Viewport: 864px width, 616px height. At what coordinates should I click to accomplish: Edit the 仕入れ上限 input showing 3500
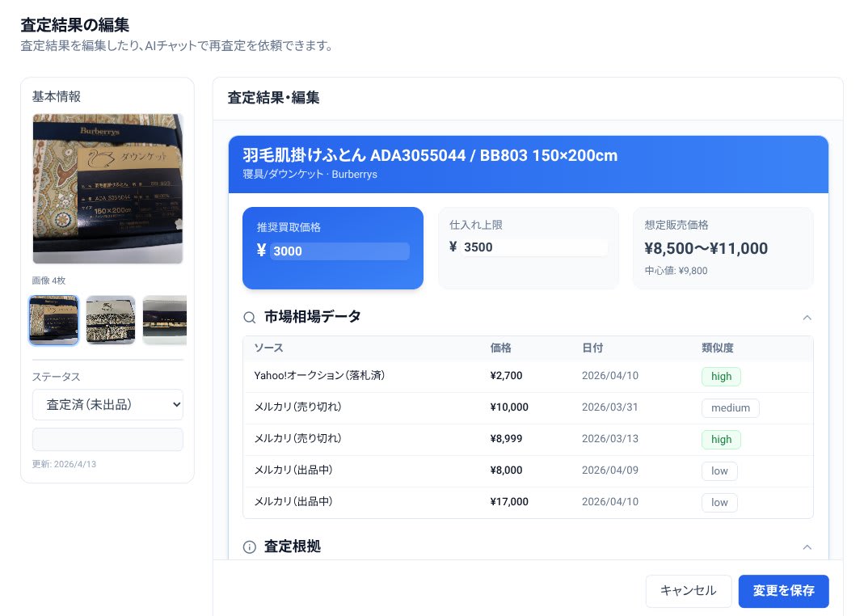(x=533, y=247)
